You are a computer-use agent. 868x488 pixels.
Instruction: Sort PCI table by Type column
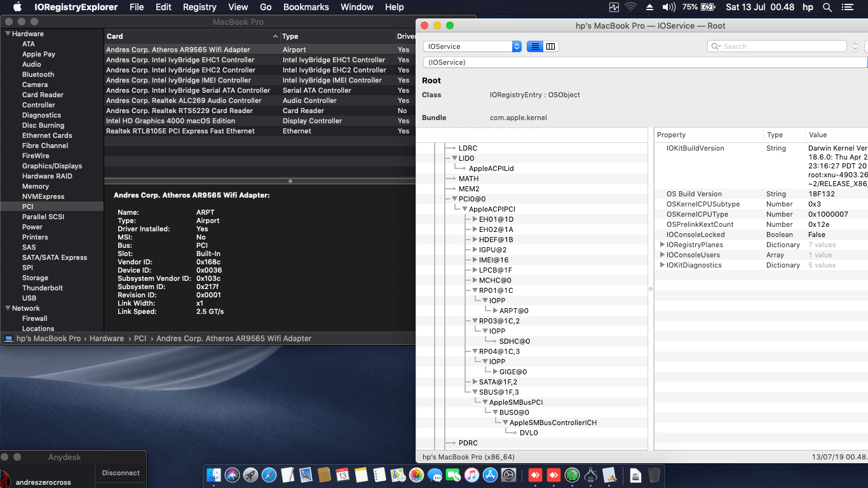pyautogui.click(x=337, y=36)
